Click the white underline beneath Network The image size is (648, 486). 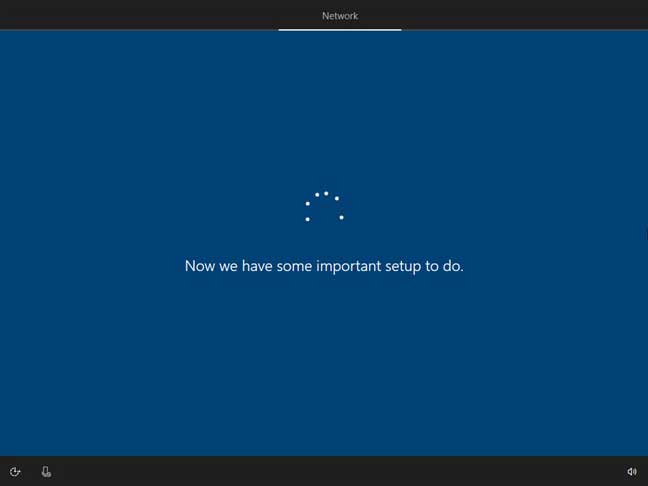340,30
